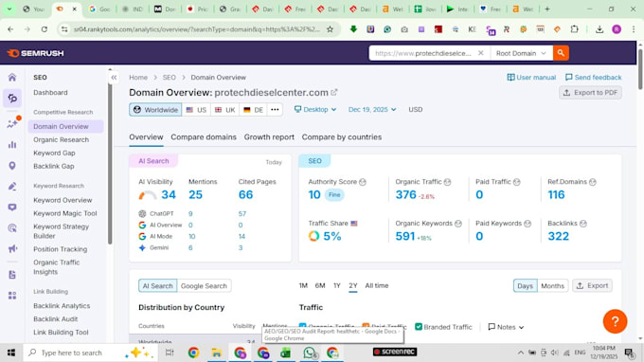Open Chrome extensions puzzle icon
The image size is (644, 362).
574,29
